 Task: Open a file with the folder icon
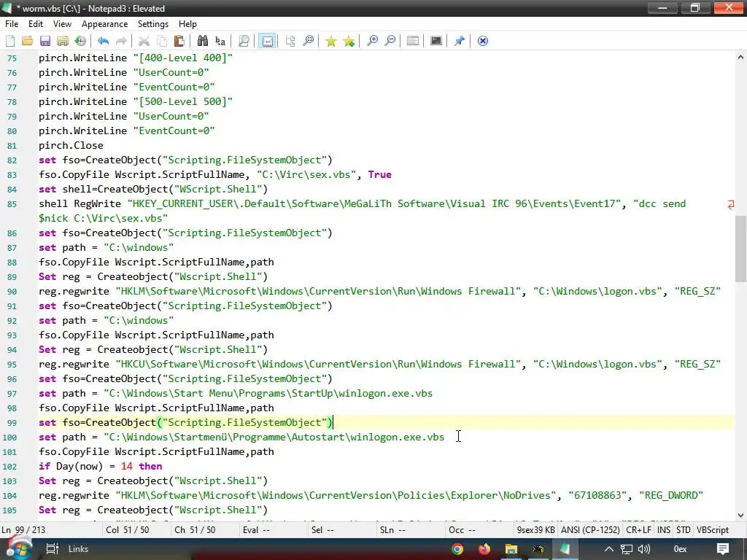click(x=28, y=41)
